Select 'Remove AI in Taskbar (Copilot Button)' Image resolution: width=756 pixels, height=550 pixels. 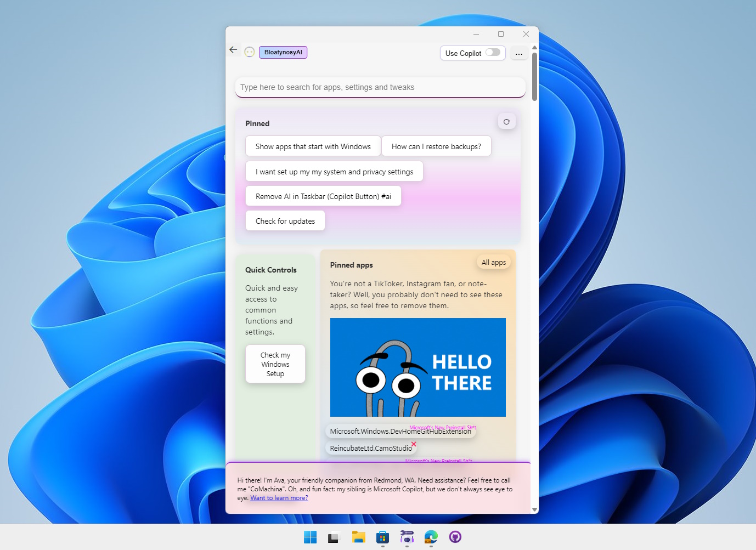tap(324, 196)
